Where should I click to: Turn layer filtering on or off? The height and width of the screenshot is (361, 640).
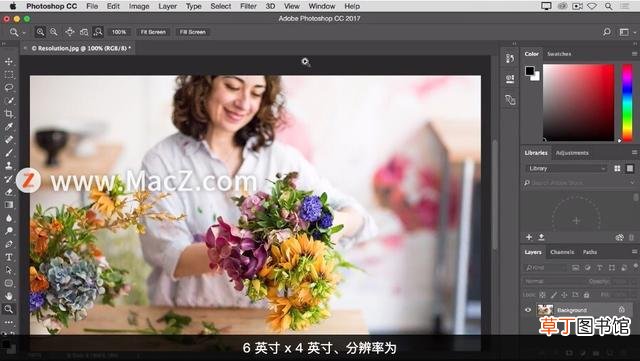[x=636, y=266]
